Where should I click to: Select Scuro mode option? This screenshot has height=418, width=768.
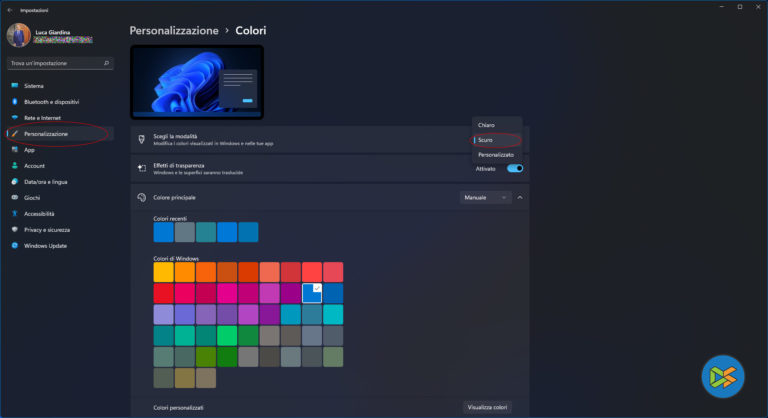click(497, 140)
